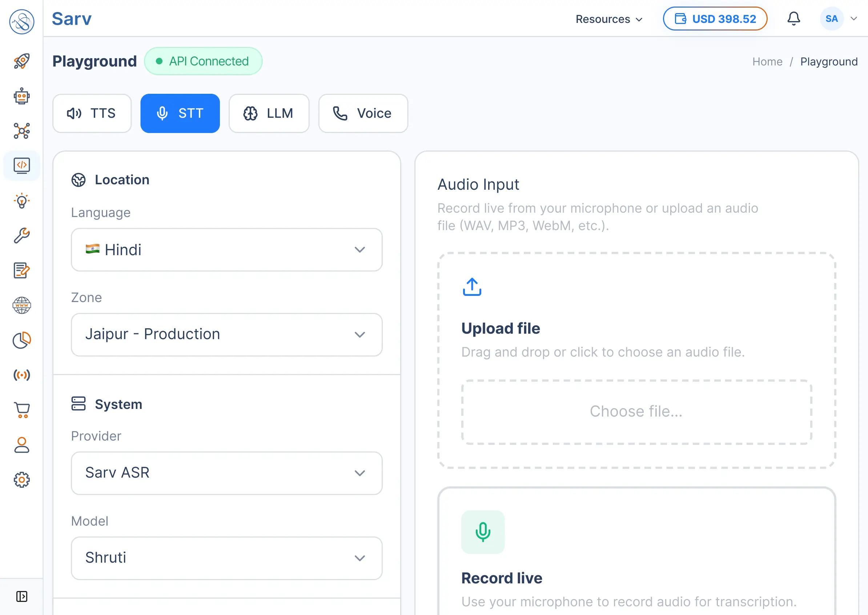The height and width of the screenshot is (615, 868).
Task: Click the notification bell icon
Action: [x=794, y=19]
